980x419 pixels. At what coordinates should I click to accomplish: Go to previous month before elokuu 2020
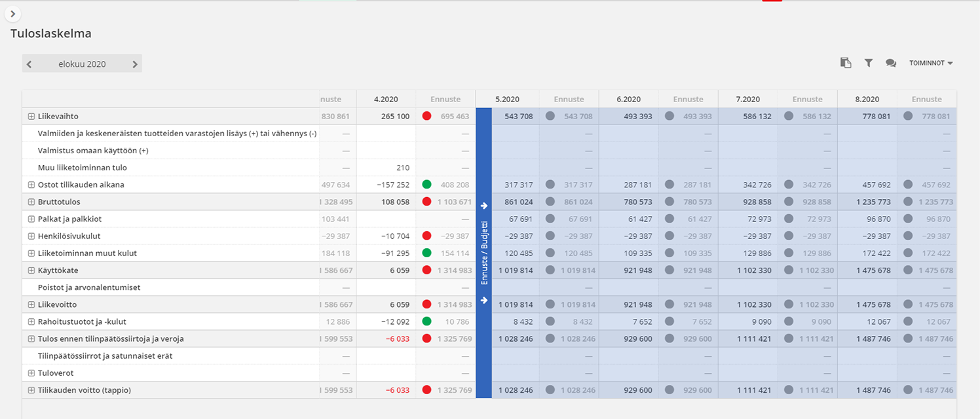pyautogui.click(x=29, y=64)
